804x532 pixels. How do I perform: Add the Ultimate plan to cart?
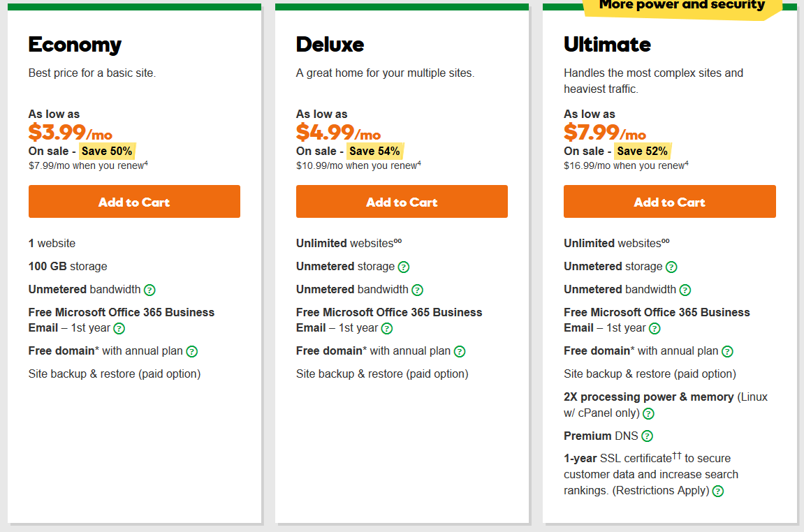(670, 202)
